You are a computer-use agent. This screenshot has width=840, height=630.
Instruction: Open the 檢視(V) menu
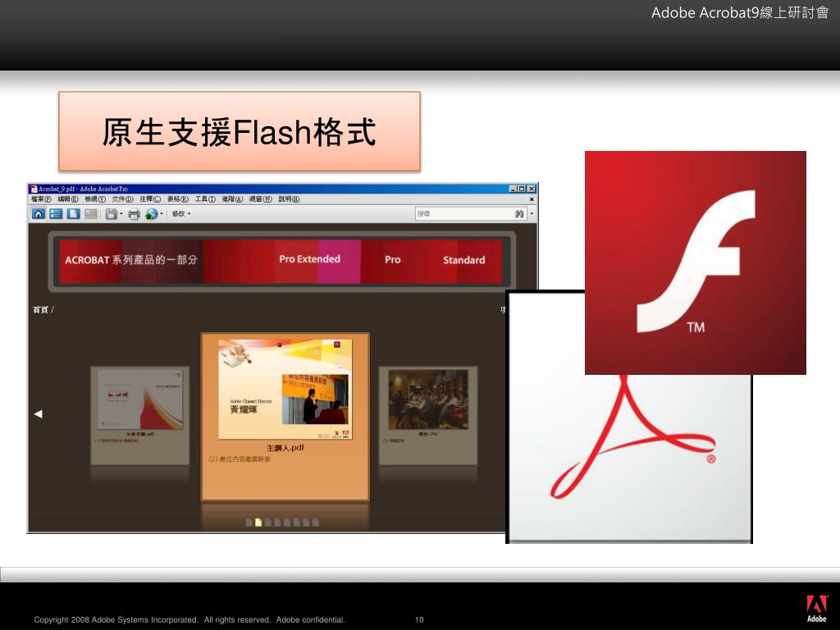pos(95,199)
